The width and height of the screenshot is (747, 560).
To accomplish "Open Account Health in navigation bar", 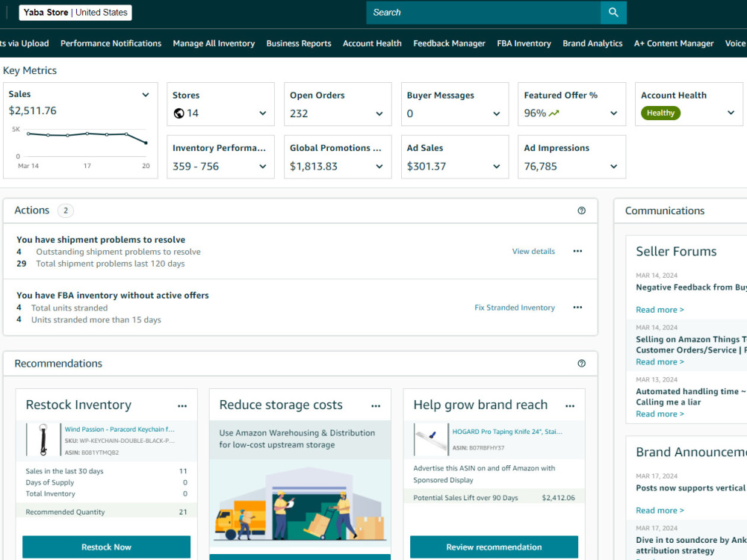I will [372, 43].
